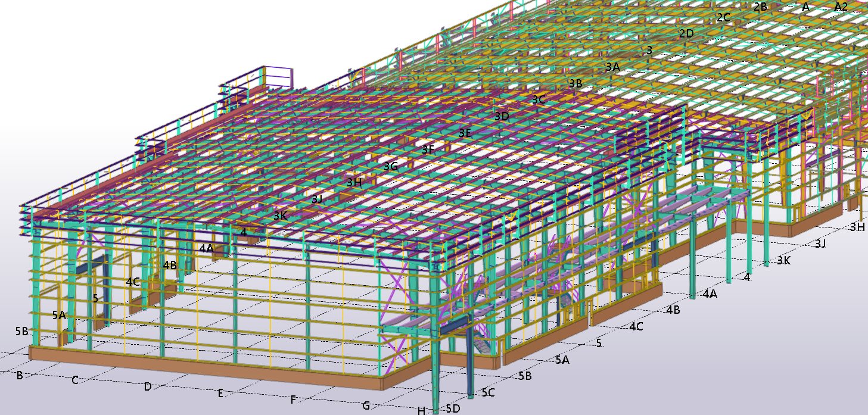The width and height of the screenshot is (868, 415).
Task: Click grid label 3F on roof
Action: point(428,150)
